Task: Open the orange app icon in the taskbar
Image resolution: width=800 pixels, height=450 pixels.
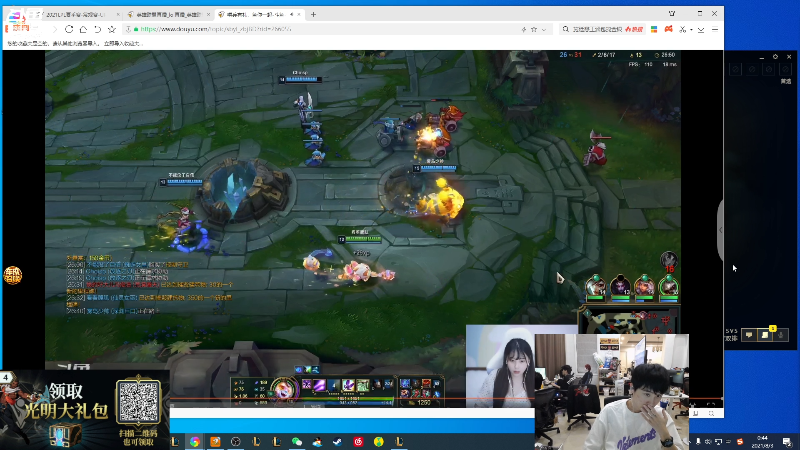Action: (x=215, y=441)
